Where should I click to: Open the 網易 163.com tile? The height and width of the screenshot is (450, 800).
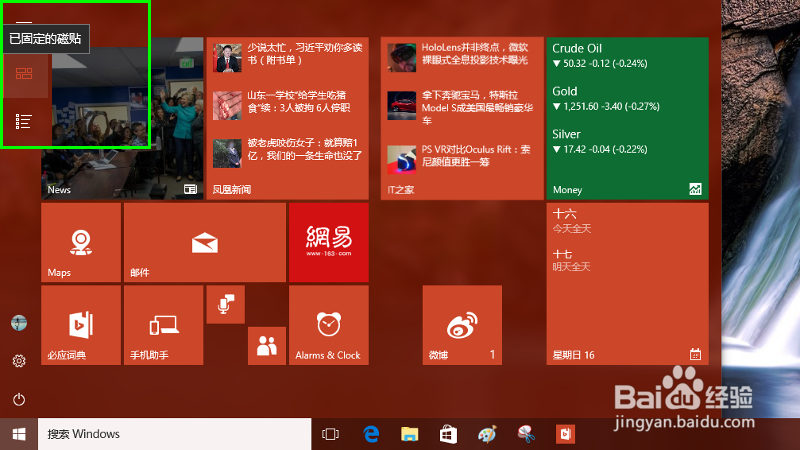(329, 242)
